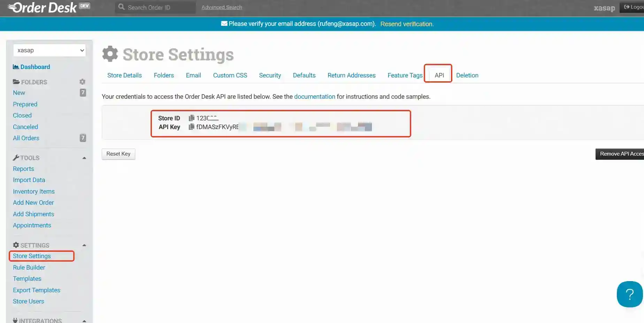This screenshot has width=644, height=323.
Task: Open the New orders folder
Action: point(19,93)
